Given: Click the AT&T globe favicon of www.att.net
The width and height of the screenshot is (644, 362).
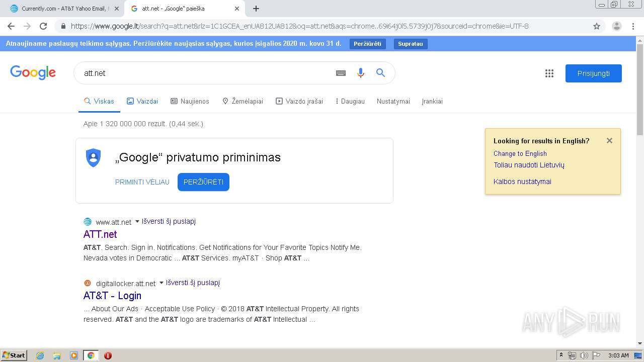Looking at the screenshot, I should point(88,222).
